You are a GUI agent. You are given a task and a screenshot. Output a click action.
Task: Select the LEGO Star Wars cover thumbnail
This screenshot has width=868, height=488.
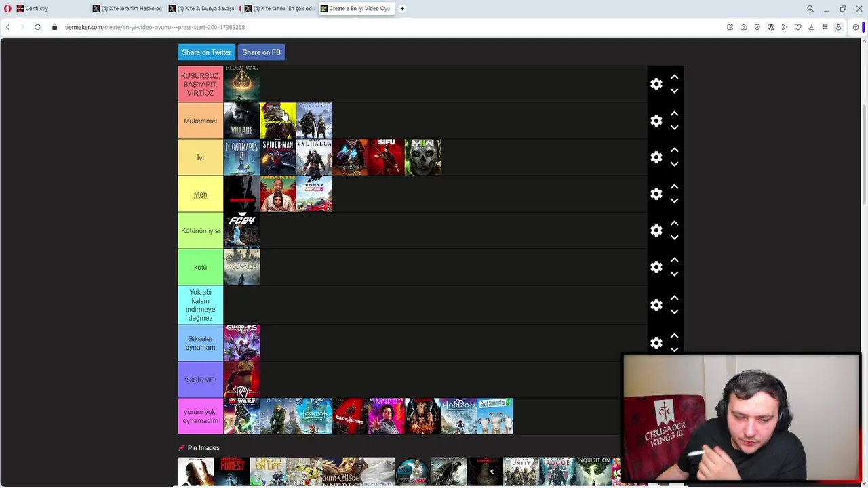242,416
